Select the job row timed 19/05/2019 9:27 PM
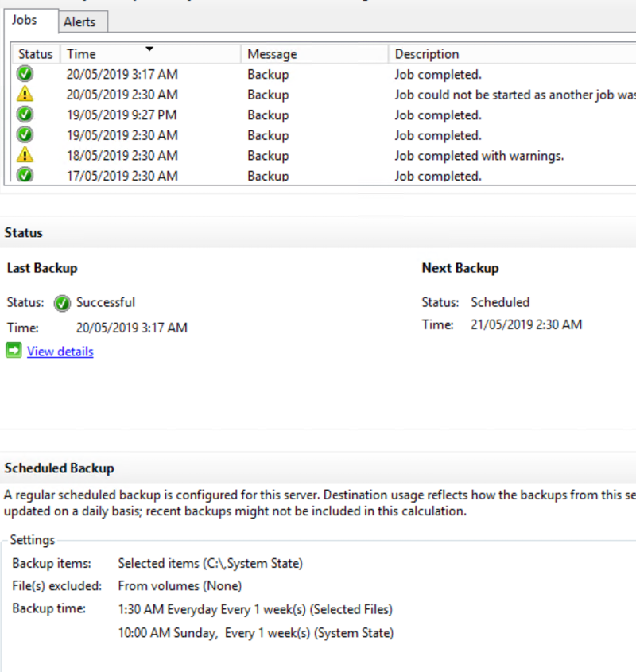 [x=324, y=115]
